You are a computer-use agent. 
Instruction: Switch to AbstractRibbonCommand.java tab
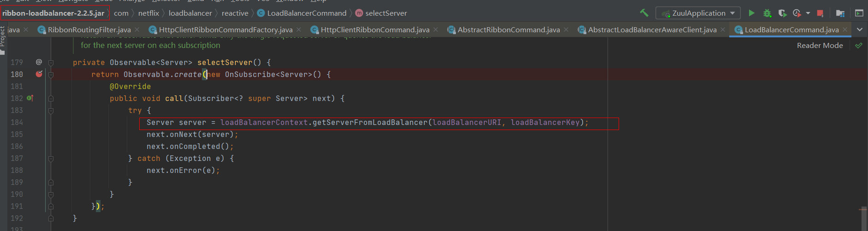pos(508,30)
